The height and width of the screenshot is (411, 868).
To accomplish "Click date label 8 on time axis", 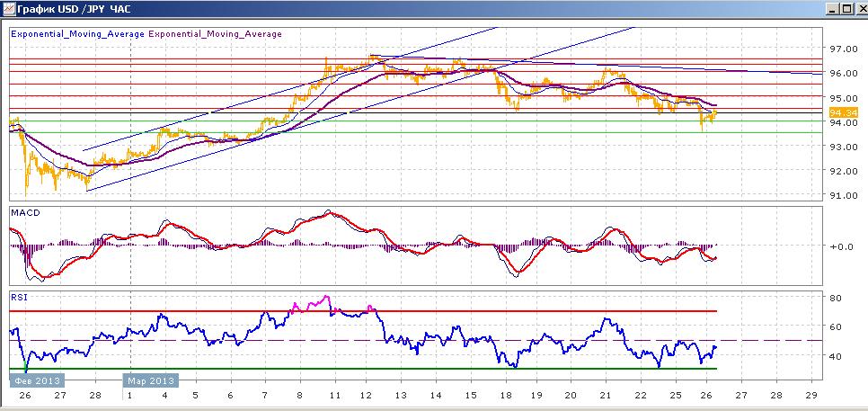I will tap(299, 396).
